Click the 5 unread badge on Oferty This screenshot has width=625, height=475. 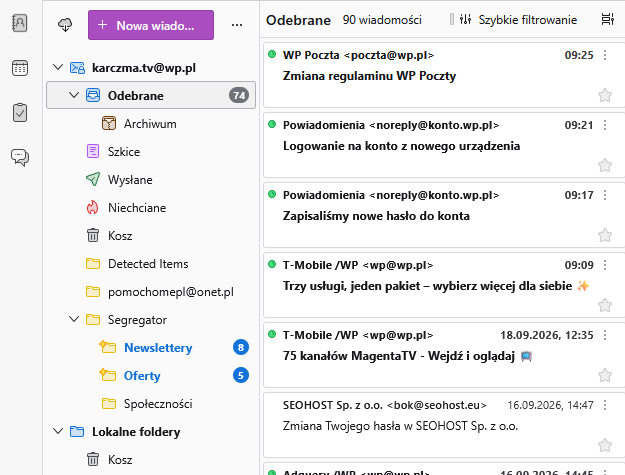point(241,375)
